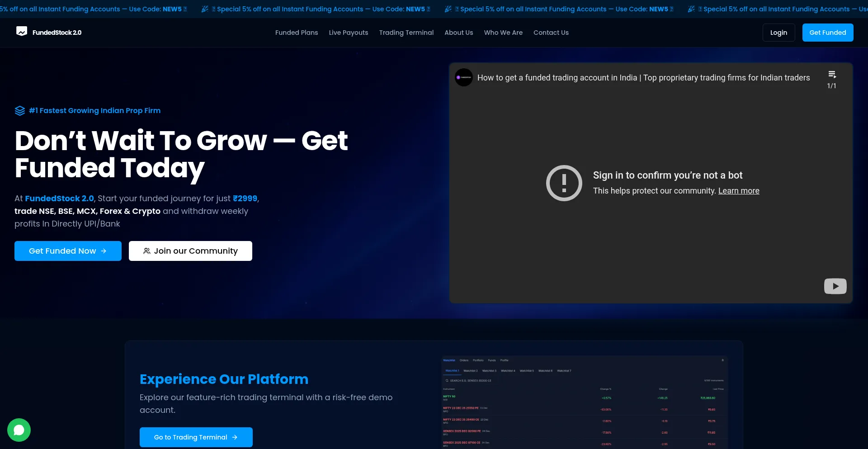The image size is (868, 449).
Task: Select the Orders tab in the terminal preview
Action: (464, 360)
